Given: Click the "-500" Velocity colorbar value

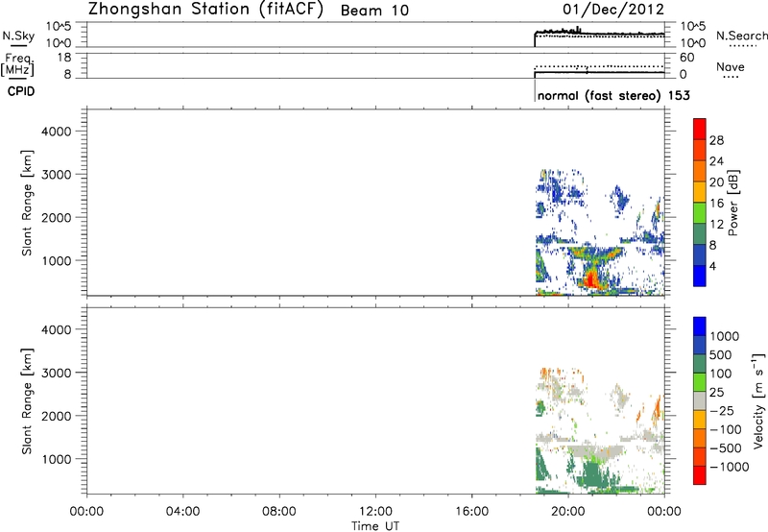Looking at the screenshot, I should pyautogui.click(x=726, y=448).
